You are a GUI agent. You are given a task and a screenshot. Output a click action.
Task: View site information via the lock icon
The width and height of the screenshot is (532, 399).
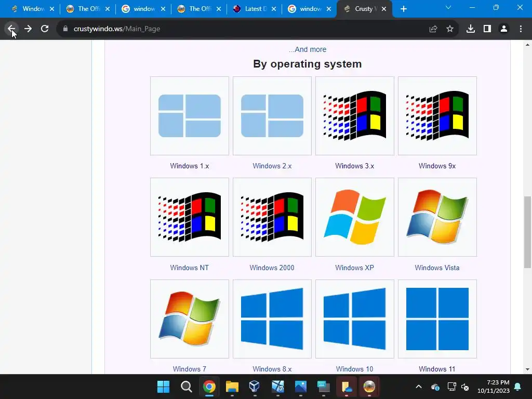[65, 29]
